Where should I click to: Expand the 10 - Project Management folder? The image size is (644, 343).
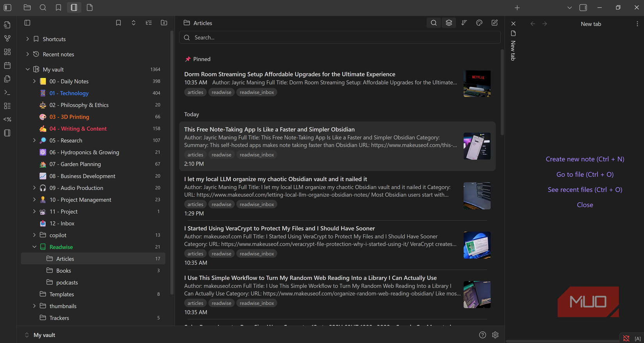pyautogui.click(x=34, y=200)
